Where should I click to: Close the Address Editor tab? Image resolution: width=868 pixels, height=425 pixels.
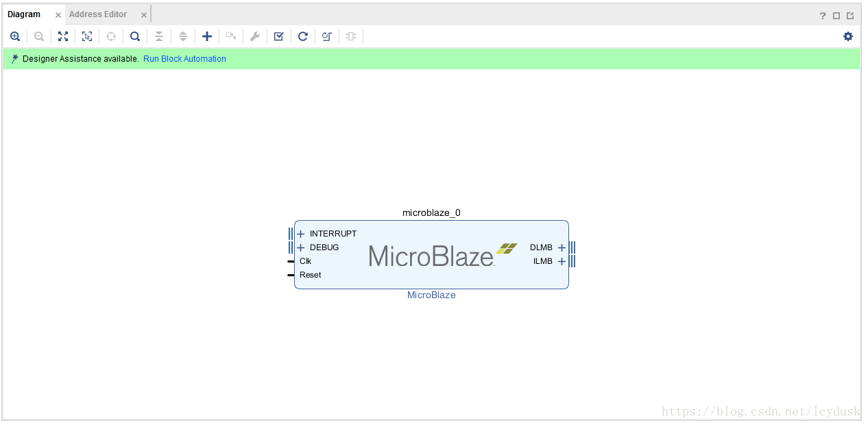click(x=144, y=15)
